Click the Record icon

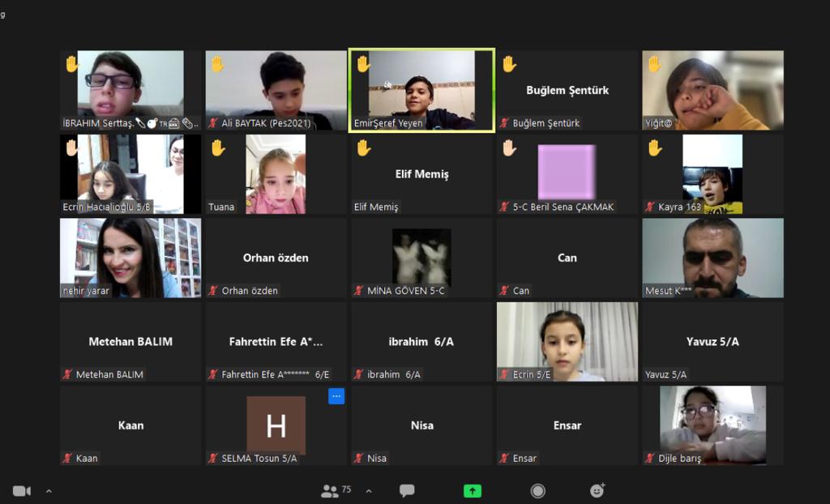coord(537,491)
